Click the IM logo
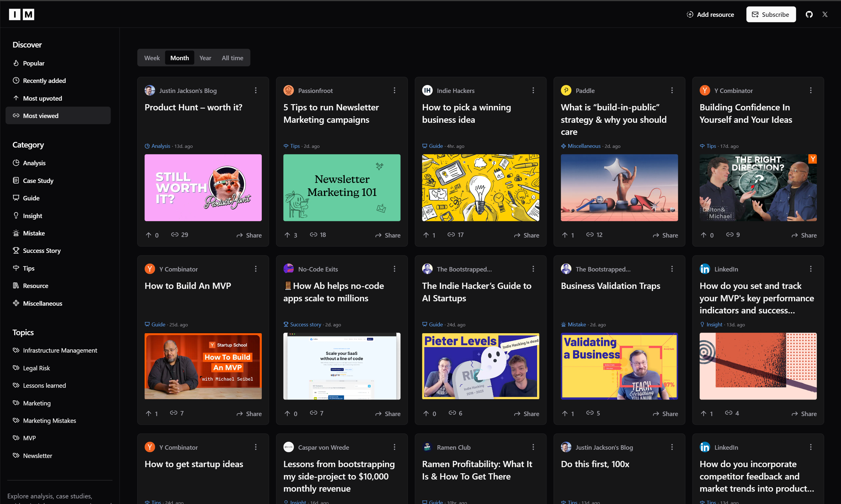841x504 pixels. coord(21,14)
